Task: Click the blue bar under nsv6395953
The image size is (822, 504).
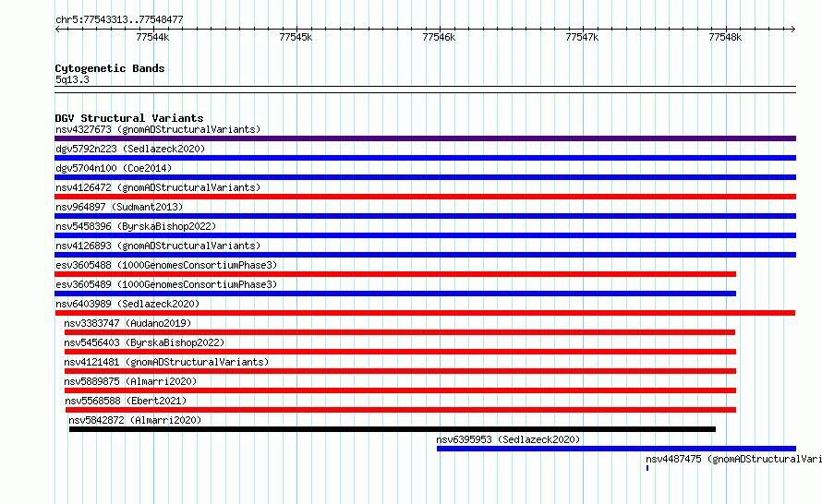Action: point(617,449)
